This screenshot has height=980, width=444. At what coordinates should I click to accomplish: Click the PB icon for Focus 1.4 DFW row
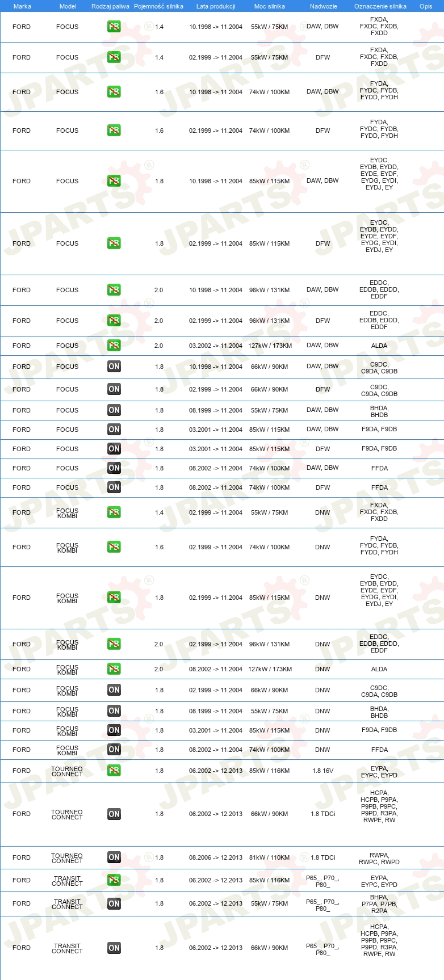click(x=114, y=57)
